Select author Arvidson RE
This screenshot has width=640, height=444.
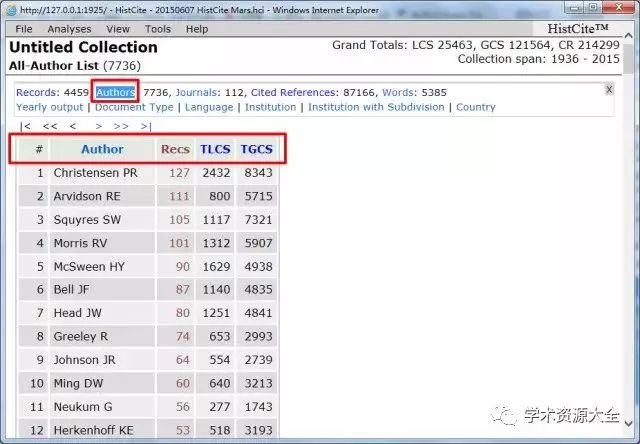pyautogui.click(x=87, y=197)
